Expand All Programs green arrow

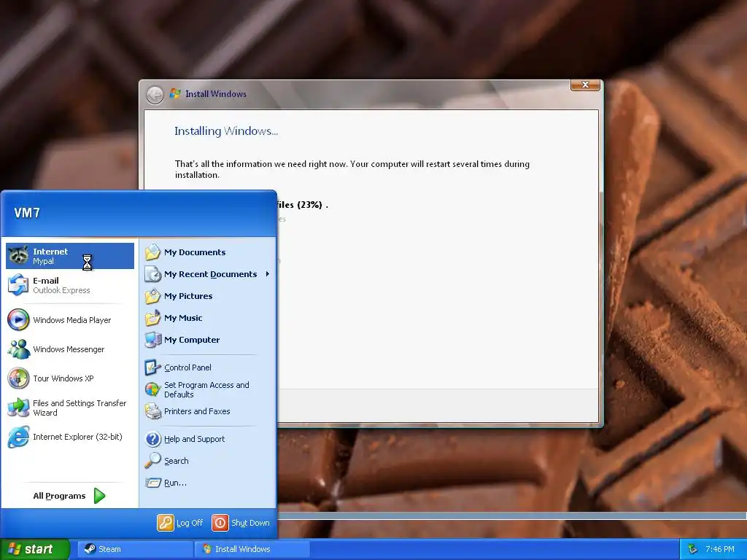coord(99,496)
